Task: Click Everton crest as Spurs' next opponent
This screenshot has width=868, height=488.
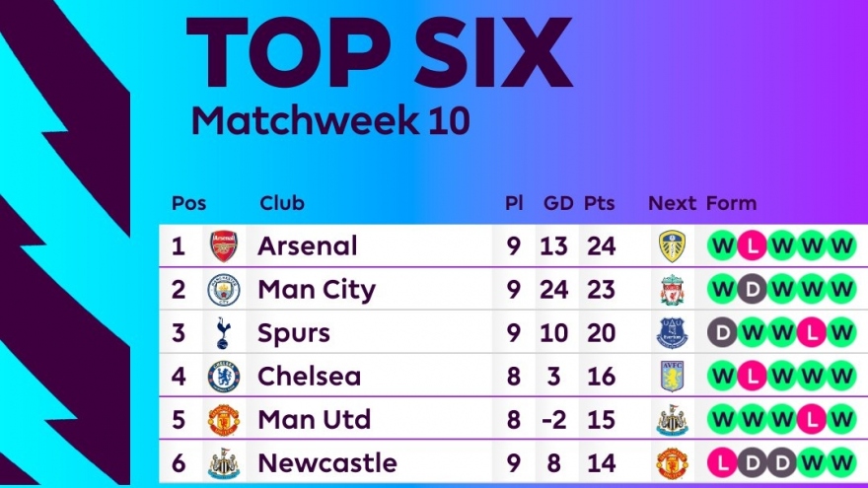Action: coord(673,333)
